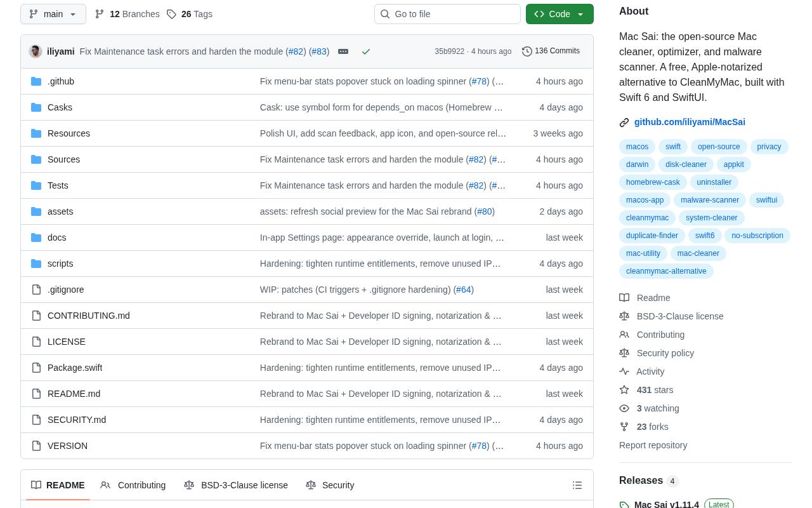Open the Package.swift file name
Image resolution: width=812 pixels, height=508 pixels.
pyautogui.click(x=75, y=368)
